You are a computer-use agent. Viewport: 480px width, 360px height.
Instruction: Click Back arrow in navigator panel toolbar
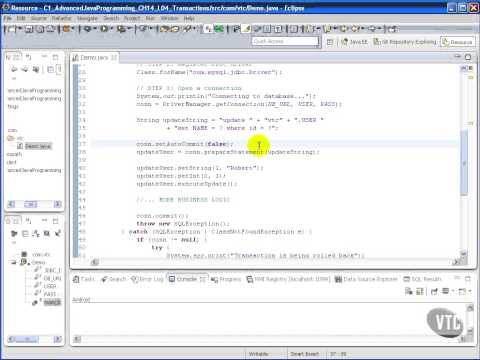[x=14, y=69]
